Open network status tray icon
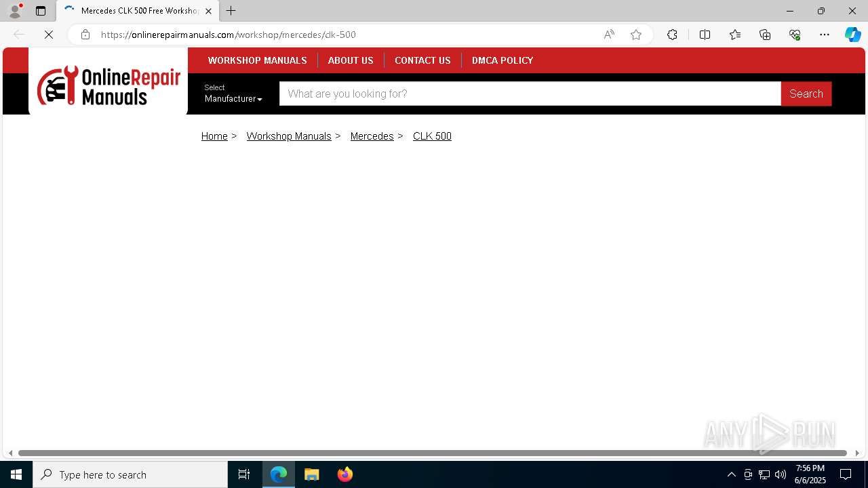The width and height of the screenshot is (868, 488). click(764, 474)
